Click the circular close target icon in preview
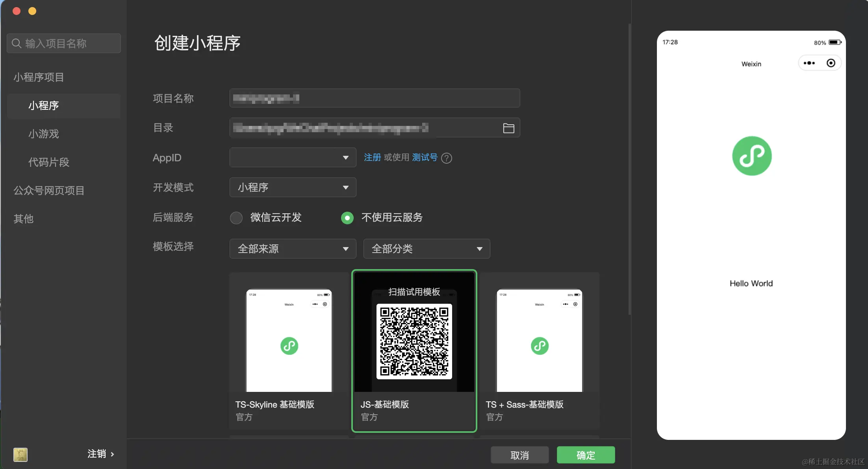This screenshot has width=868, height=469. point(831,63)
